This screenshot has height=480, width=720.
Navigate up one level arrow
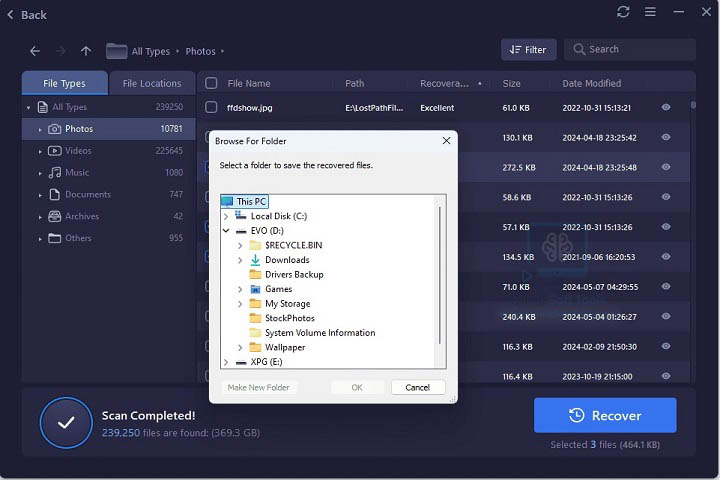pos(86,51)
